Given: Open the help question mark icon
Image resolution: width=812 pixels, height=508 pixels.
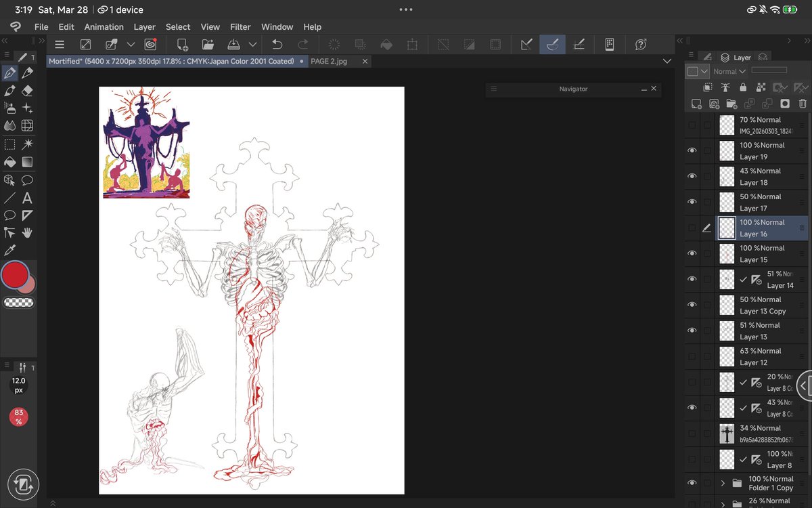Looking at the screenshot, I should [x=641, y=45].
